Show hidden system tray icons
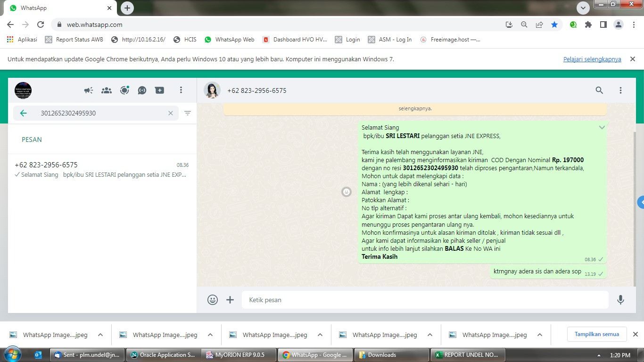Screen dimensions: 644x362 599,355
